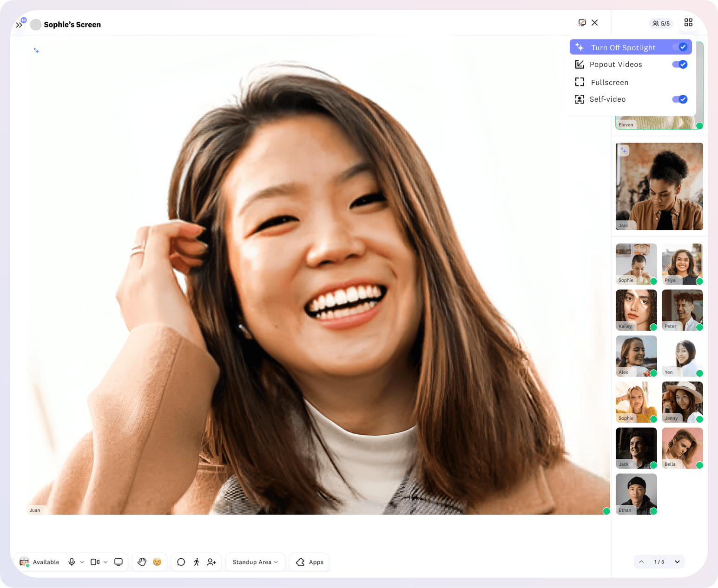Select Fullscreen from the layout menu

click(609, 82)
